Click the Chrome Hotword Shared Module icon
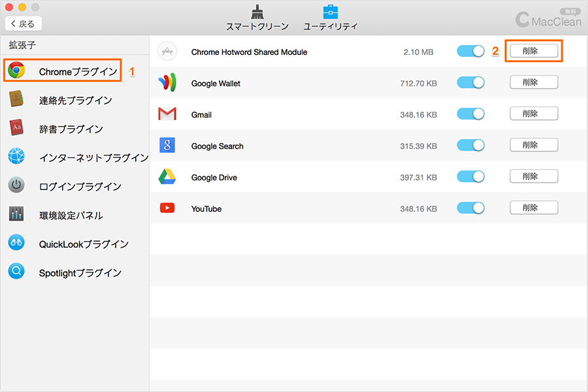The image size is (588, 392). [167, 51]
